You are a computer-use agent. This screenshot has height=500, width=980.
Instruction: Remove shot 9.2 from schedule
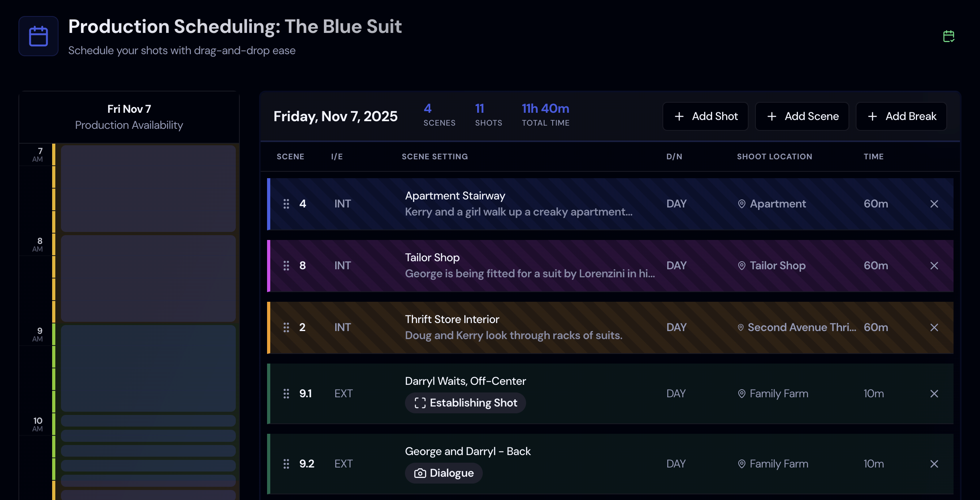click(934, 464)
